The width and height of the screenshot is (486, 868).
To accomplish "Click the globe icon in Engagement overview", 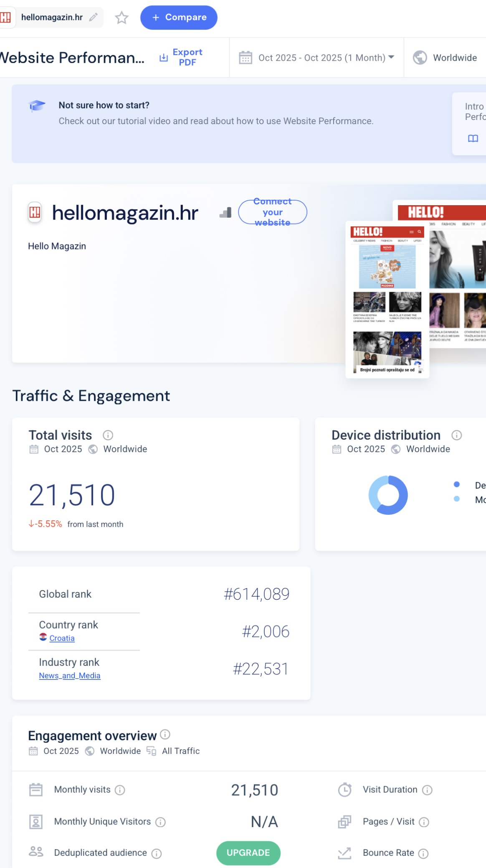I will click(x=89, y=751).
